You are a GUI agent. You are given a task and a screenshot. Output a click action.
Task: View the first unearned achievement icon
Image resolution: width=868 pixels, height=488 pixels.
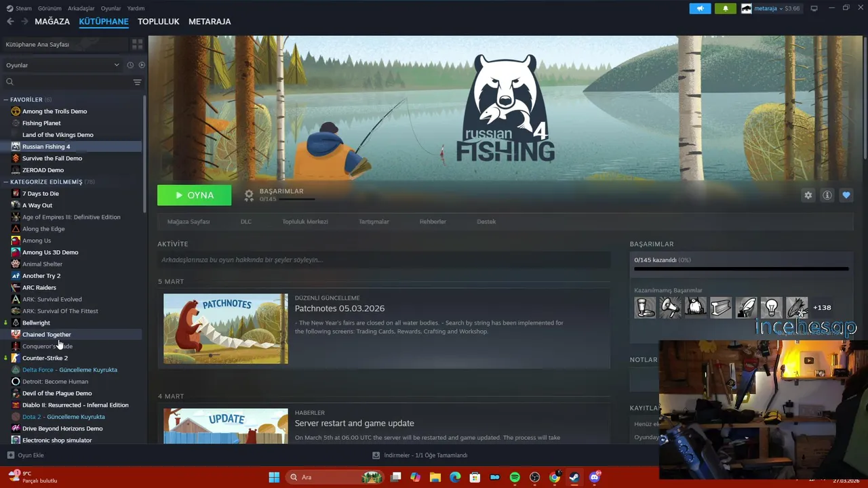[x=645, y=308]
